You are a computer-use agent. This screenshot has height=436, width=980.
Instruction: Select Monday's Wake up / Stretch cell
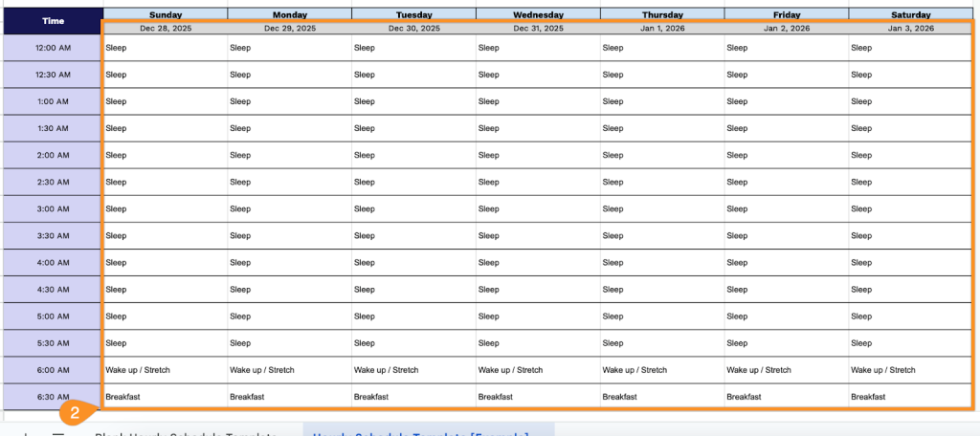point(289,369)
